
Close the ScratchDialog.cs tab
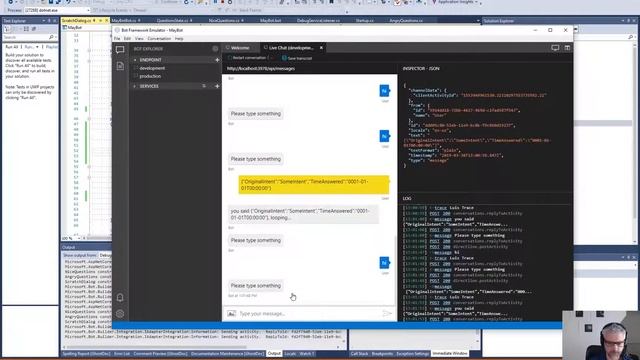(107, 20)
